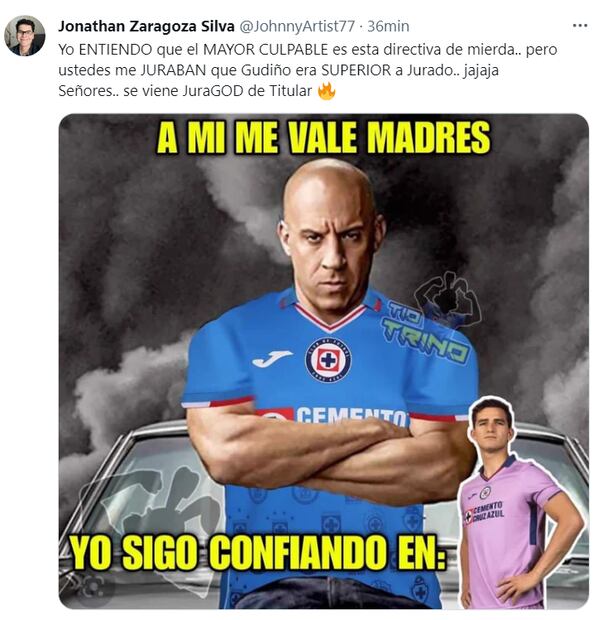Screen dimensions: 598x620
Task: Click the tweet text mentioning 'MAYOR CULPABLE'
Action: tap(308, 70)
